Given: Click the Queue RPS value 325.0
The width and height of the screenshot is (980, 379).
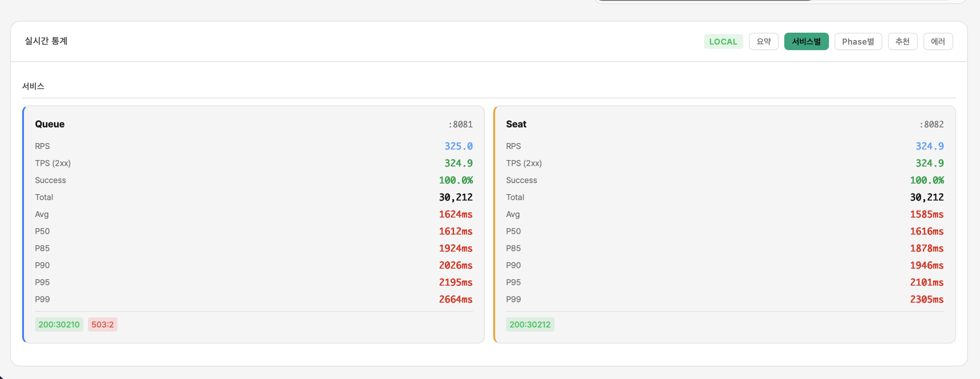Looking at the screenshot, I should coord(458,146).
